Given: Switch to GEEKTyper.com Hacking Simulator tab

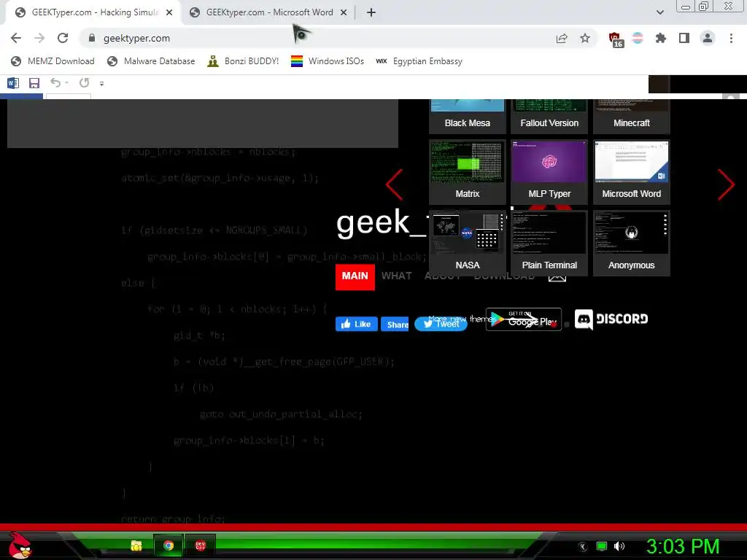Looking at the screenshot, I should pos(94,12).
